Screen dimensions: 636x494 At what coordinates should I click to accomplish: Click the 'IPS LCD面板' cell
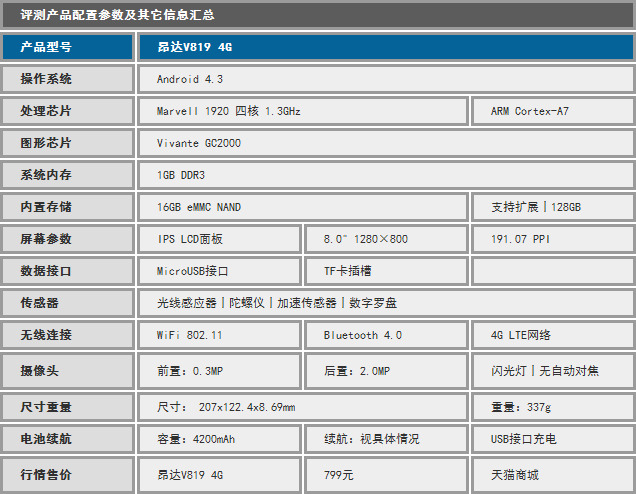(x=219, y=239)
